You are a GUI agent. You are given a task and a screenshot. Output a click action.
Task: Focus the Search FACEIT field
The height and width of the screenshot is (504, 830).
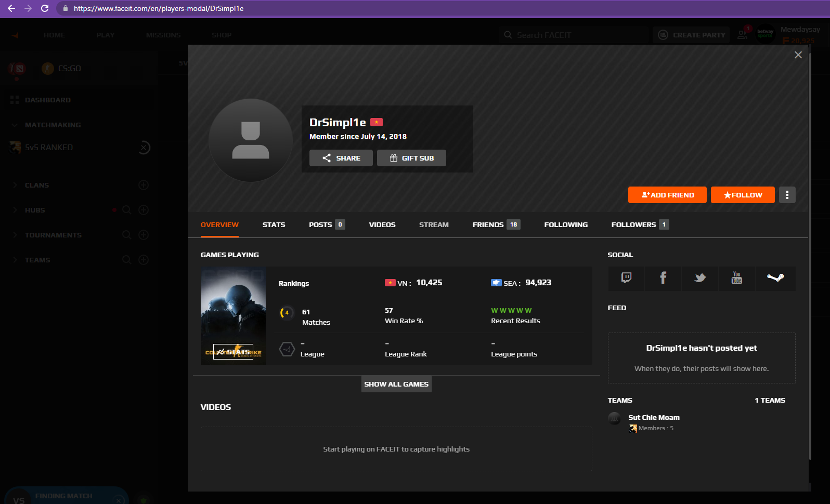click(x=573, y=35)
